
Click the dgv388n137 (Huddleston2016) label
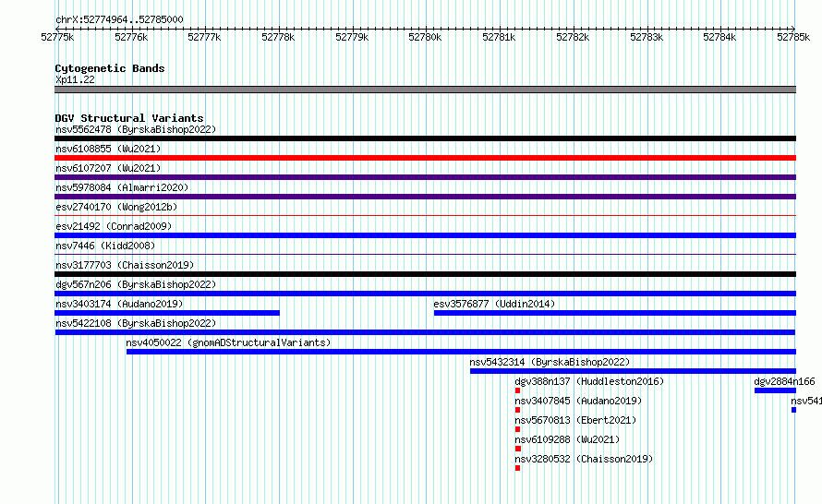(x=589, y=381)
